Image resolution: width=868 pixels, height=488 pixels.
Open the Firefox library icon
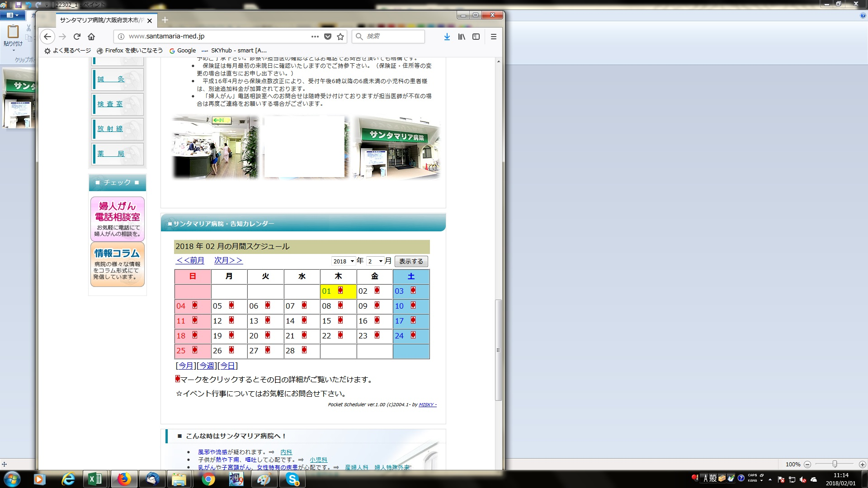[462, 37]
